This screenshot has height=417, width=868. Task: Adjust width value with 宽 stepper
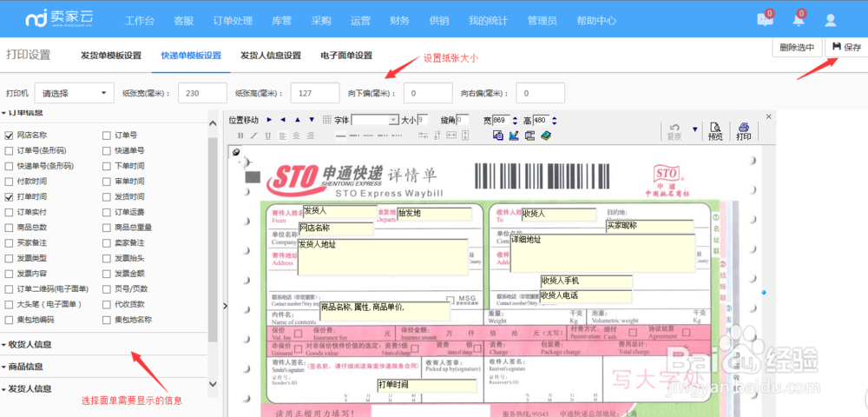(x=516, y=120)
